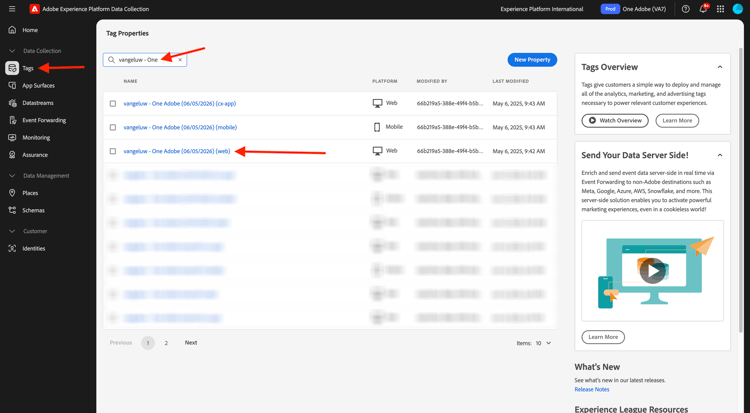Play the Send Your Data Server Side video
Viewport: 750px width, 413px height.
point(652,271)
